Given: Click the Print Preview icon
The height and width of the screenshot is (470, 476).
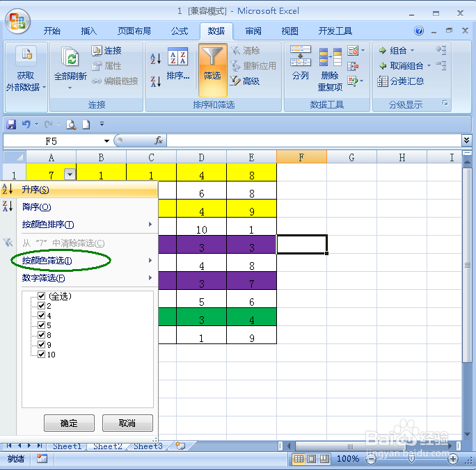Looking at the screenshot, I should [71, 124].
